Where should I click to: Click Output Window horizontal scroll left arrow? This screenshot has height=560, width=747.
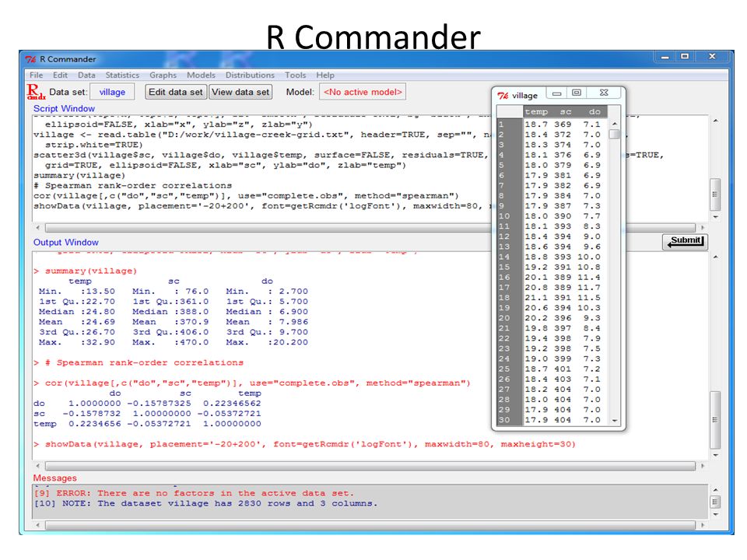pyautogui.click(x=38, y=466)
